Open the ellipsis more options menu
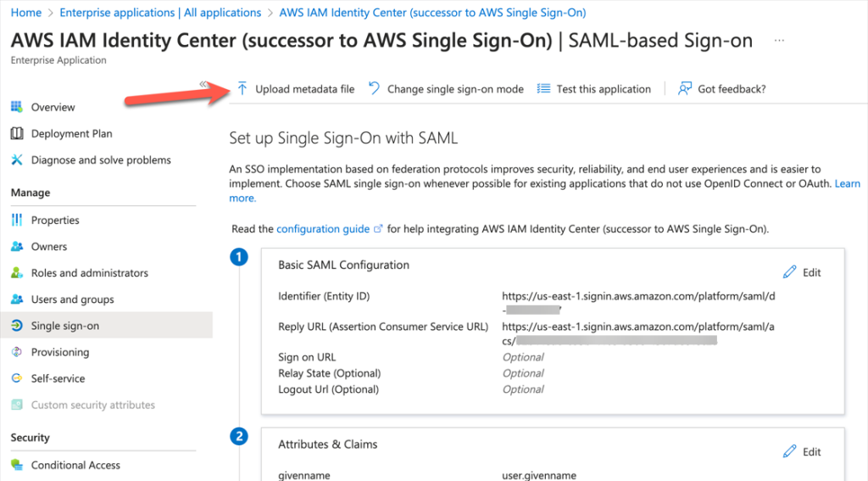 coord(779,41)
